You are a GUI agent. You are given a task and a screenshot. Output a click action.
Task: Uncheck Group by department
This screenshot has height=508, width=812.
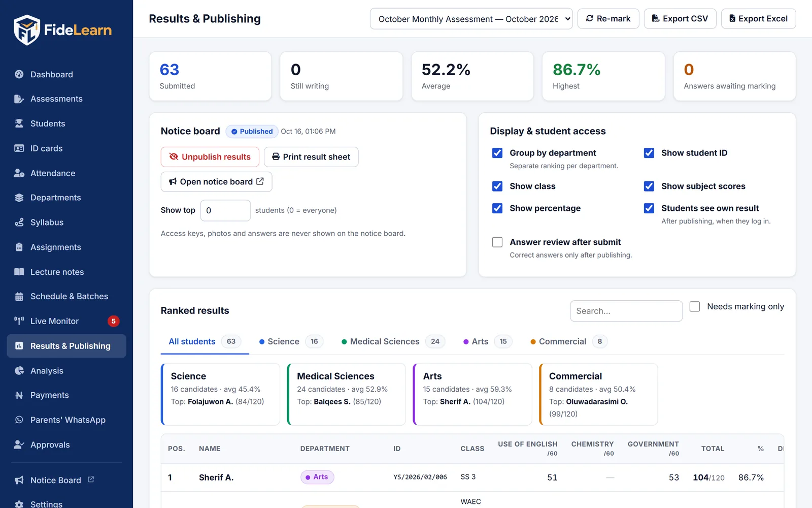497,153
